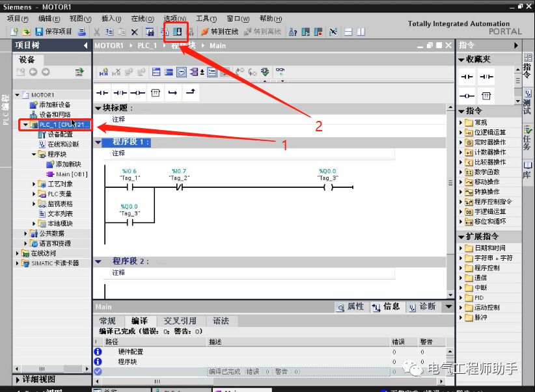Select 设备配置 in project tree
Image resolution: width=535 pixels, height=392 pixels.
pyautogui.click(x=55, y=135)
